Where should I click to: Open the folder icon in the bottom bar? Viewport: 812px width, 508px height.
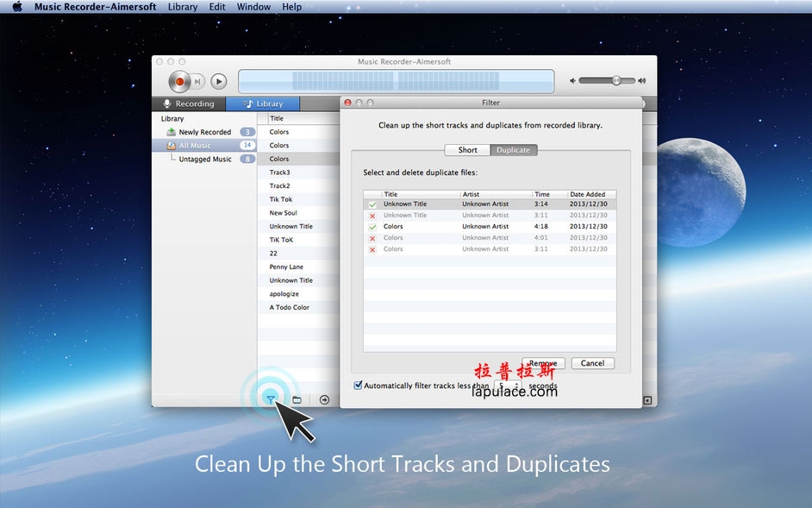pos(297,399)
